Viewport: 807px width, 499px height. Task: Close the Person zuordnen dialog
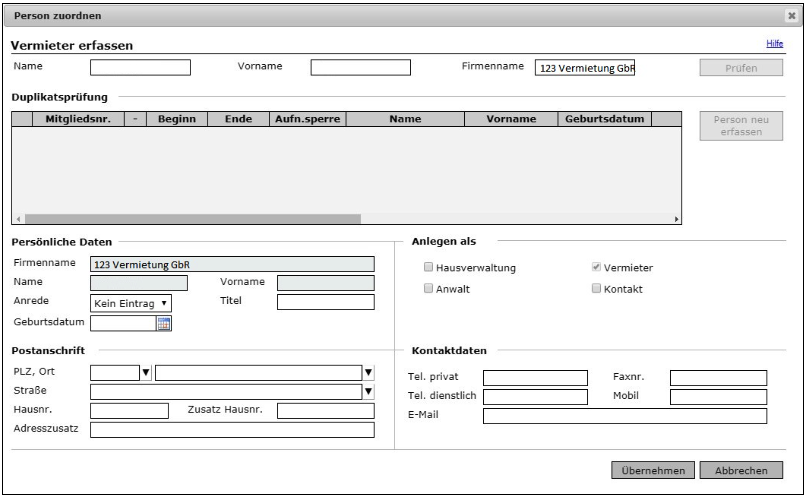[x=791, y=17]
